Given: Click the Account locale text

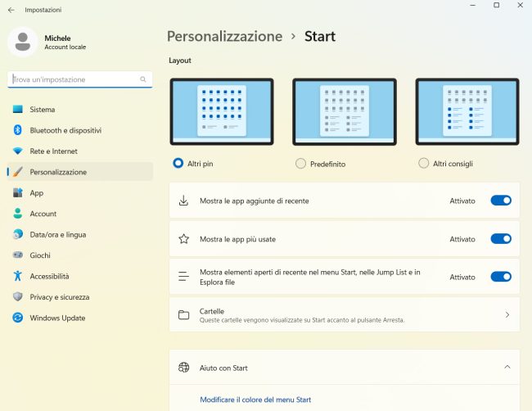Looking at the screenshot, I should click(65, 47).
